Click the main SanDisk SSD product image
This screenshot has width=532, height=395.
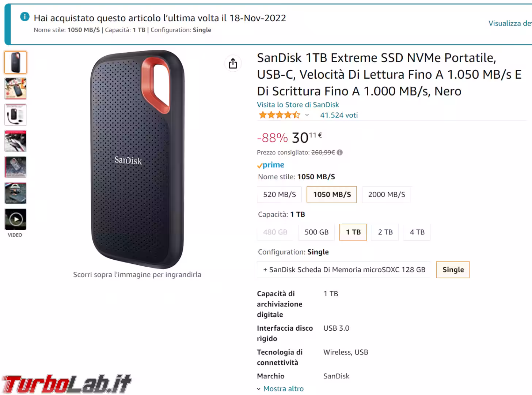pyautogui.click(x=137, y=159)
